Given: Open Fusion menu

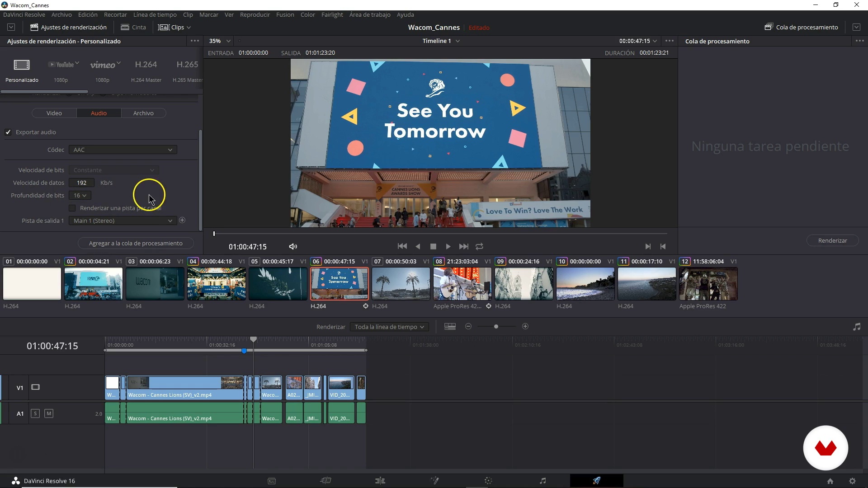Looking at the screenshot, I should click(x=285, y=15).
